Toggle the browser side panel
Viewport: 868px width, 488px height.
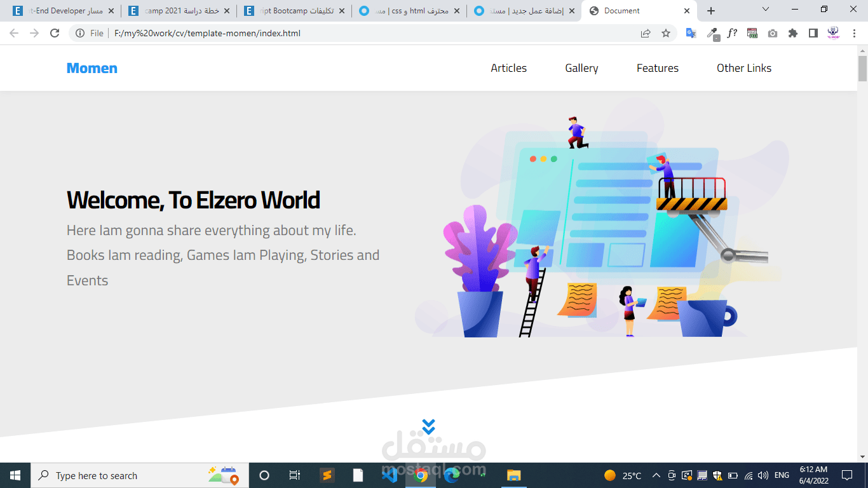point(813,33)
